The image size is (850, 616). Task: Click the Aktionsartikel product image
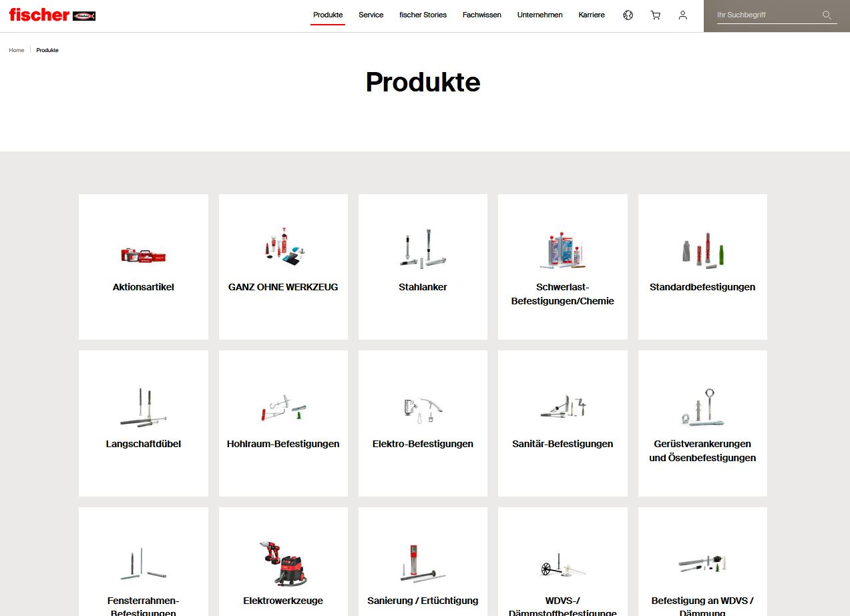click(143, 254)
